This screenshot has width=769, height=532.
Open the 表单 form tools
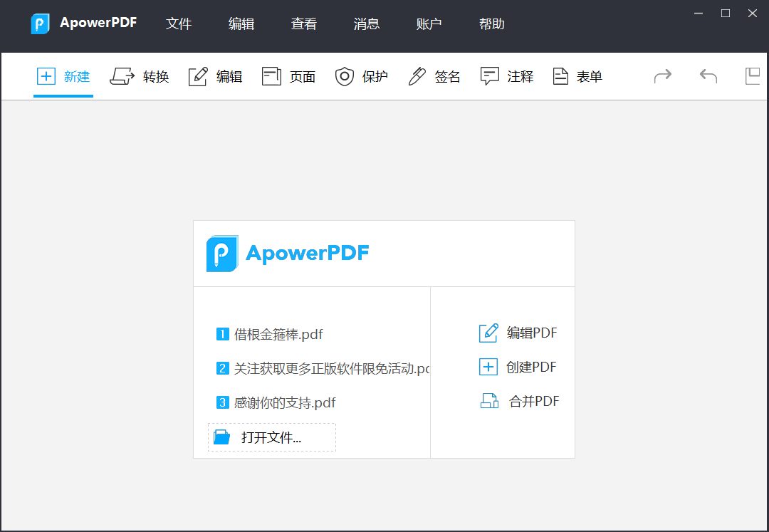577,76
